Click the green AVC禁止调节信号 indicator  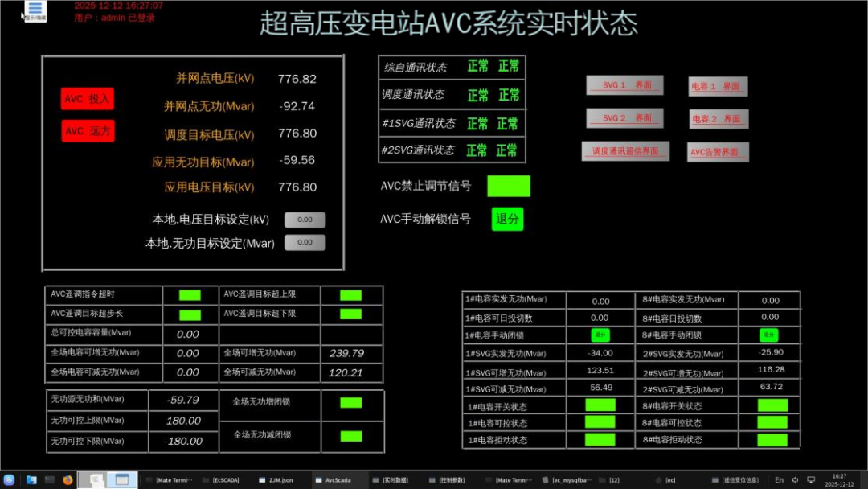(x=510, y=185)
